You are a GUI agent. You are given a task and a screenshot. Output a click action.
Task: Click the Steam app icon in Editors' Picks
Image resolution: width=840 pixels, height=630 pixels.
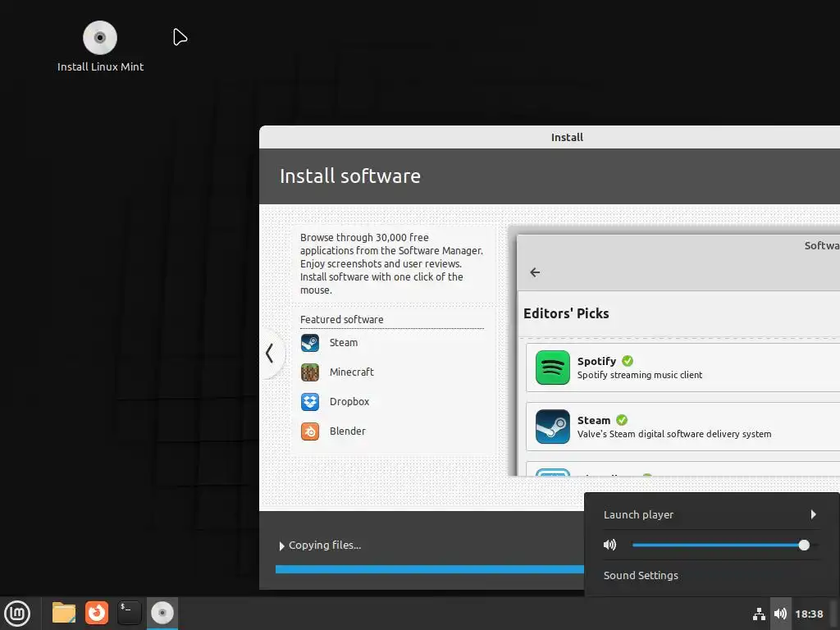click(x=552, y=427)
